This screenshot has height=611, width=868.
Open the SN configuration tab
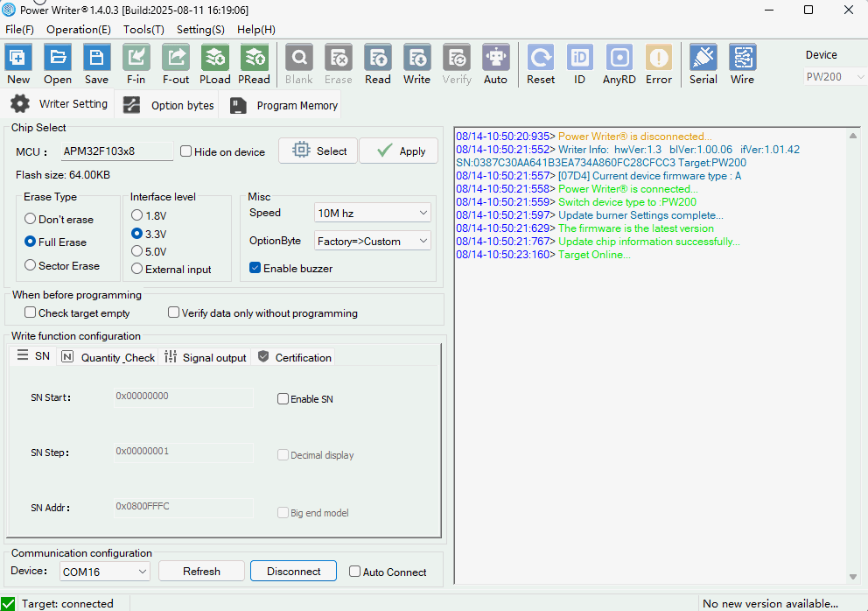click(33, 355)
